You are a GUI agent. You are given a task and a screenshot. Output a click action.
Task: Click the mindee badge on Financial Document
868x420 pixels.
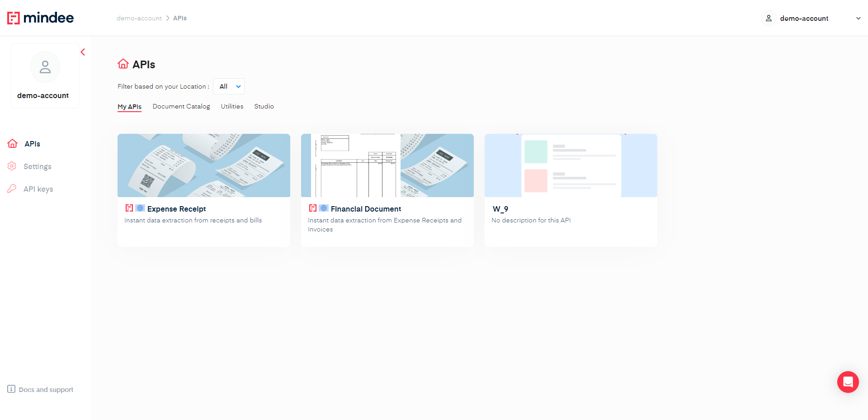click(313, 208)
